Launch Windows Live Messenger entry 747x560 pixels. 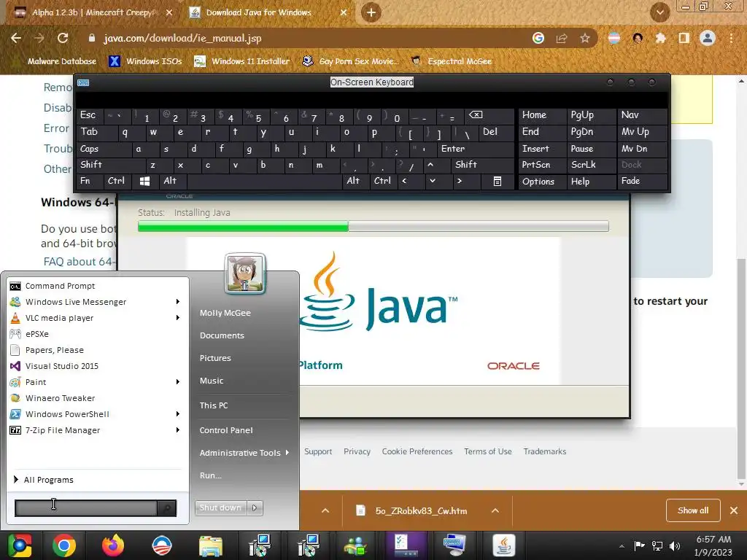point(98,302)
